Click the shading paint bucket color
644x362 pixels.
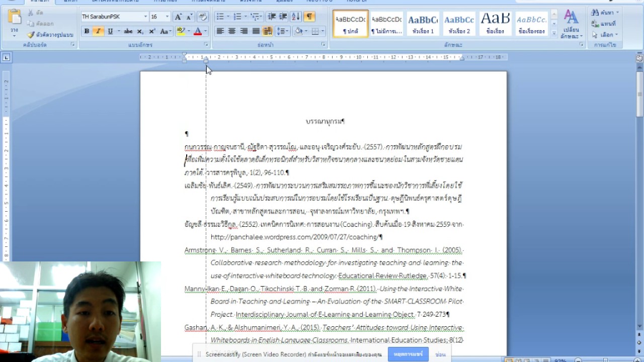click(x=298, y=31)
